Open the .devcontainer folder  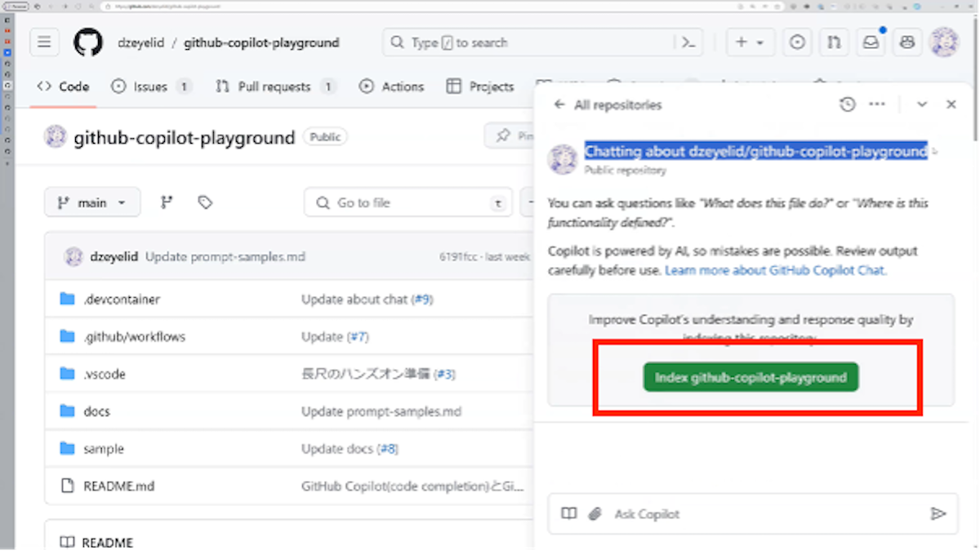point(122,300)
